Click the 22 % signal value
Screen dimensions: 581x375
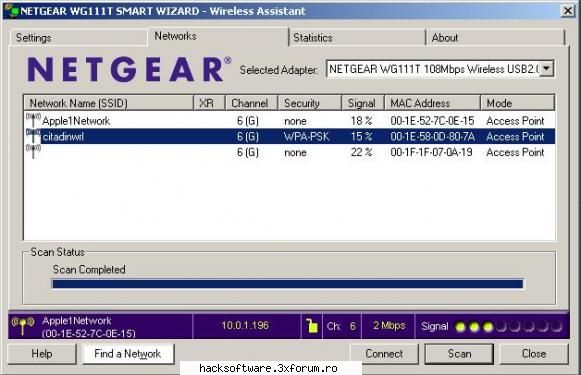point(361,152)
